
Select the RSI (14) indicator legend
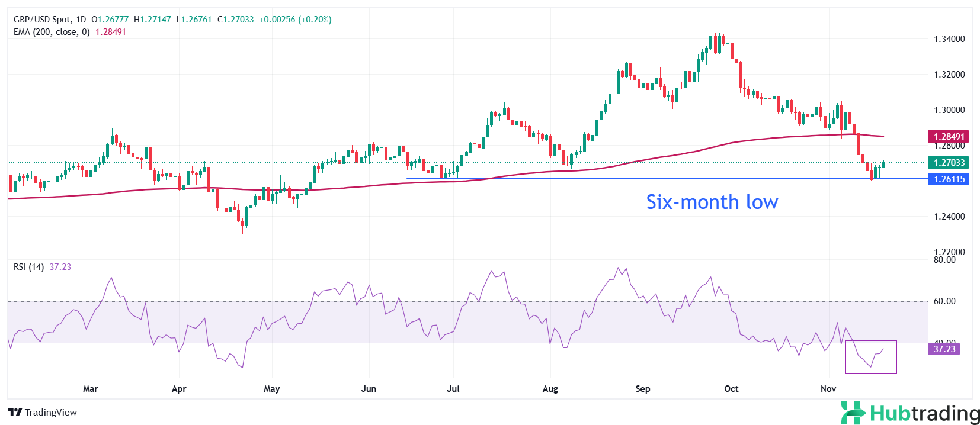pos(28,267)
